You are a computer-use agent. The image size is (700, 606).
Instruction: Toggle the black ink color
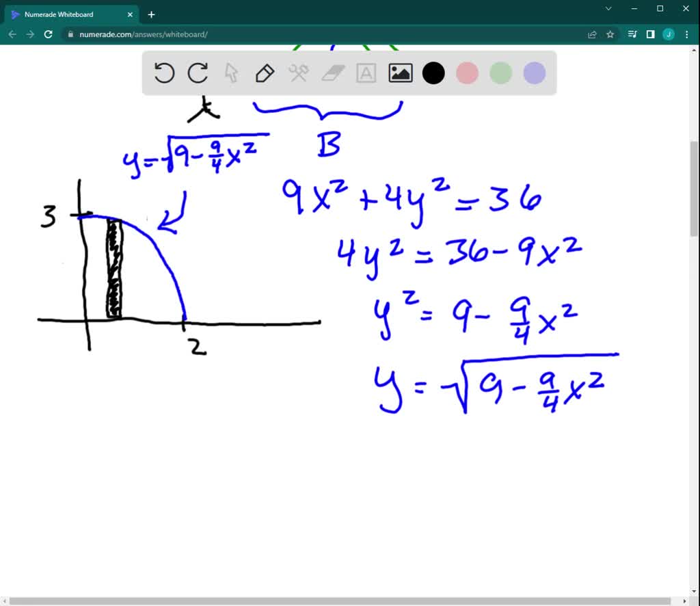tap(433, 73)
